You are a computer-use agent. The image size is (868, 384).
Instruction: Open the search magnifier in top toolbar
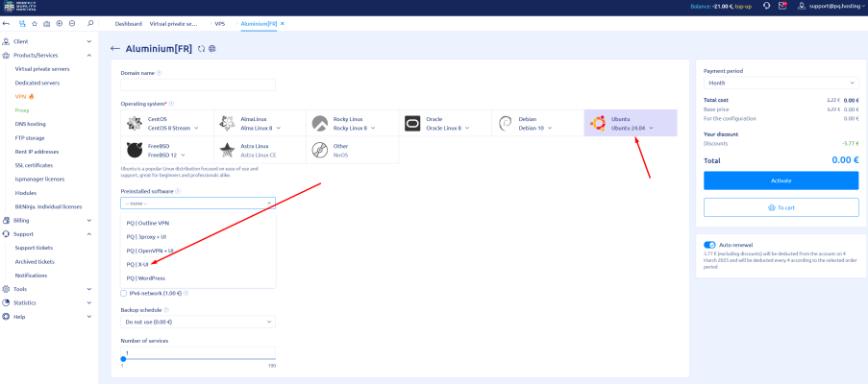[89, 22]
